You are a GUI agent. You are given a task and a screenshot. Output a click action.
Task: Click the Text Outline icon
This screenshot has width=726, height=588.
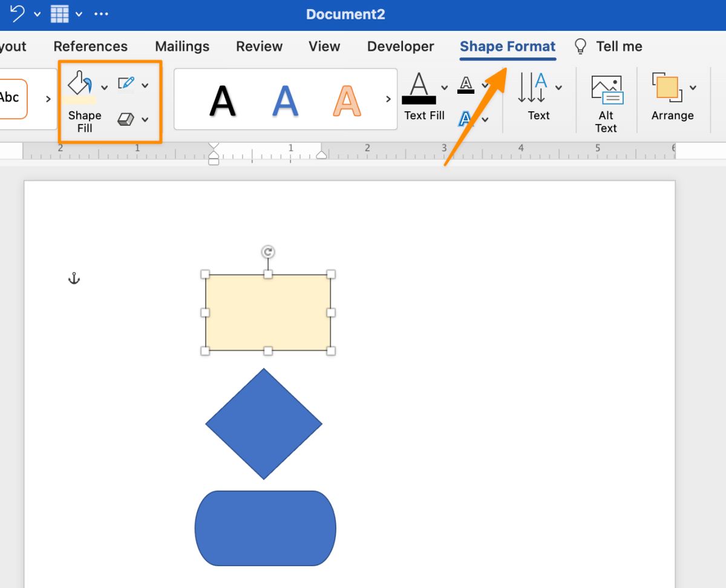[465, 85]
